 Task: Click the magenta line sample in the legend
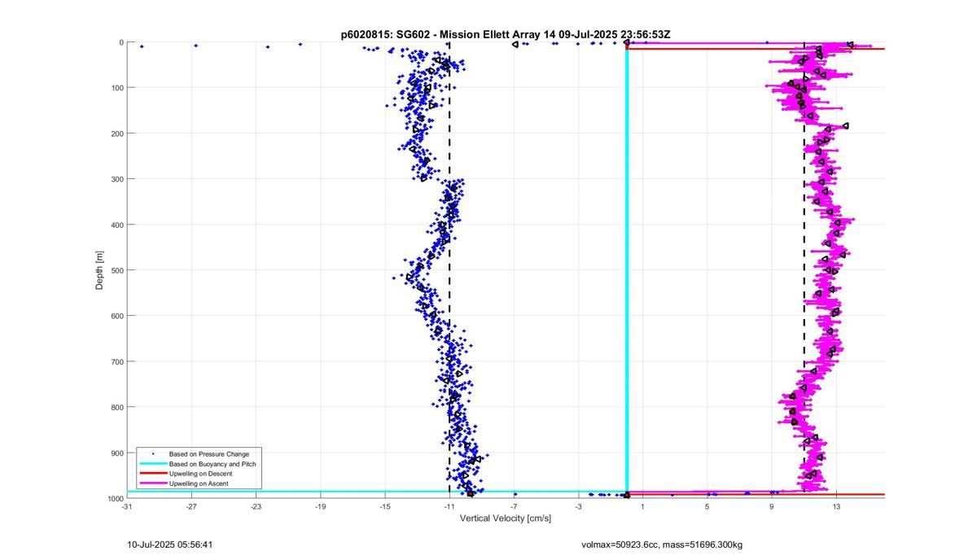(152, 483)
